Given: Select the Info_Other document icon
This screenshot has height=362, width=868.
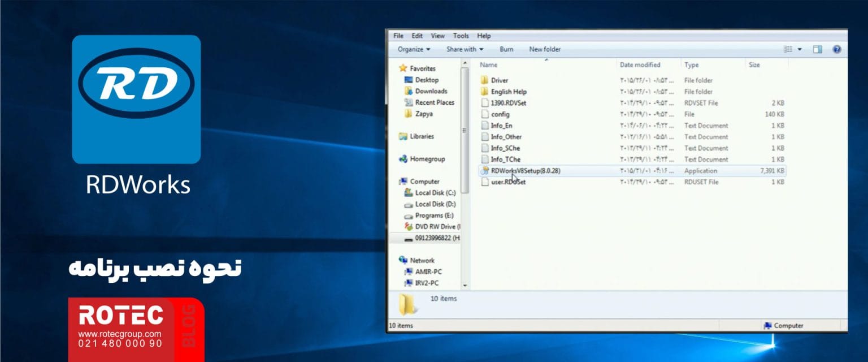Looking at the screenshot, I should 484,137.
